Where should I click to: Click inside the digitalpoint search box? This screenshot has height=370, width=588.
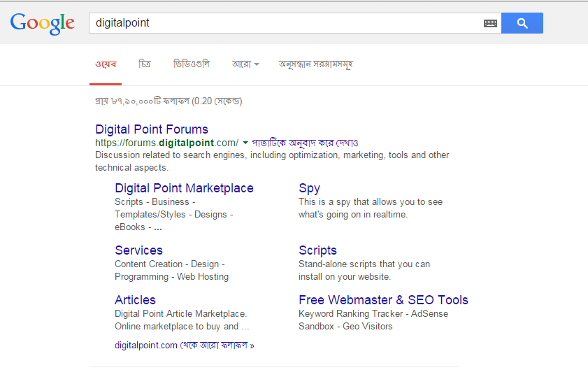click(x=280, y=23)
